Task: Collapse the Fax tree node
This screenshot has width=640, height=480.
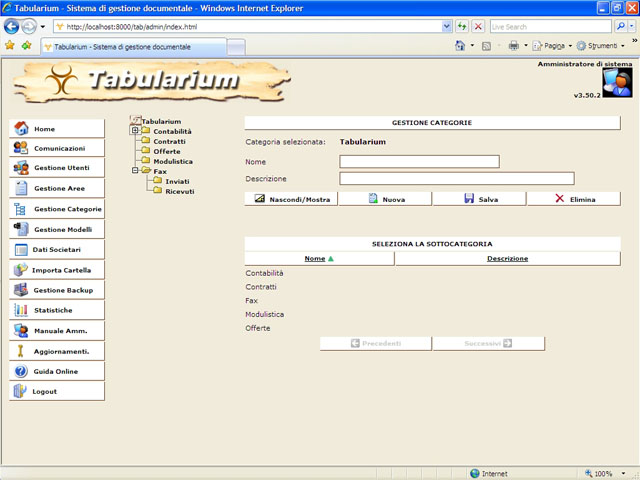Action: [x=135, y=170]
